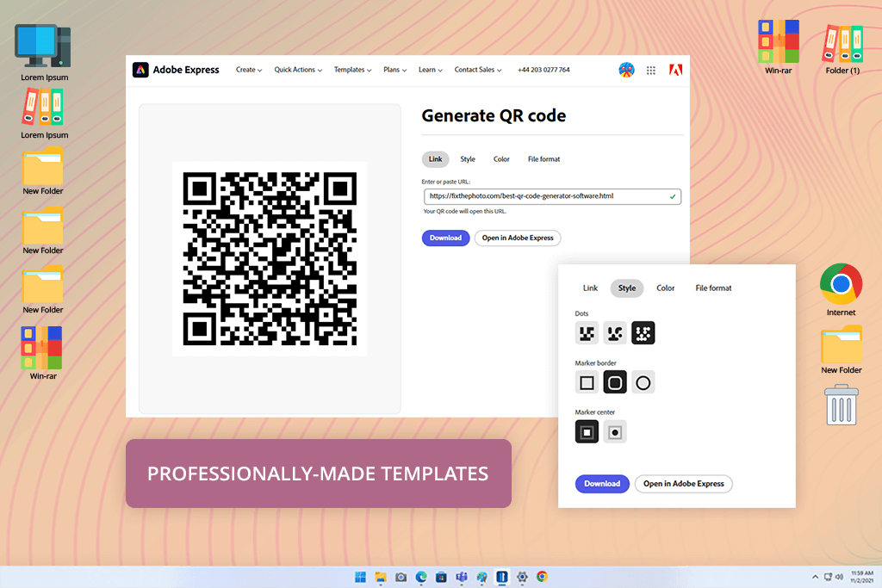This screenshot has width=882, height=588.
Task: Open the Windows Start menu
Action: coord(361,577)
